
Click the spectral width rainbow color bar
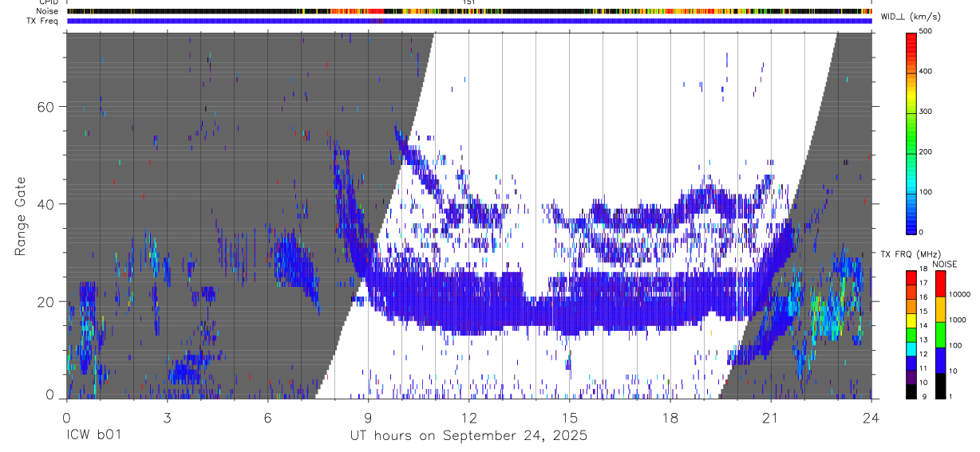[912, 133]
